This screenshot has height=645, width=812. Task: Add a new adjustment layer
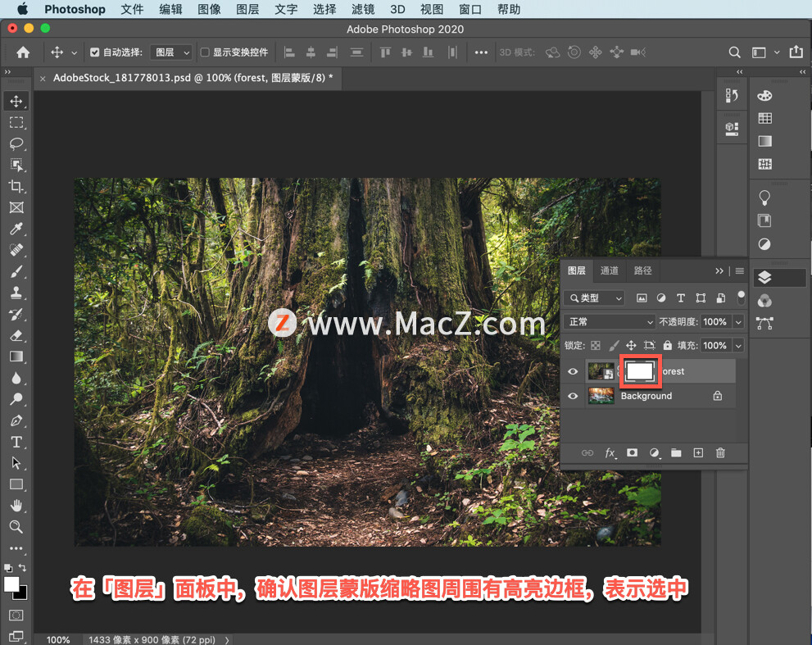(x=654, y=452)
